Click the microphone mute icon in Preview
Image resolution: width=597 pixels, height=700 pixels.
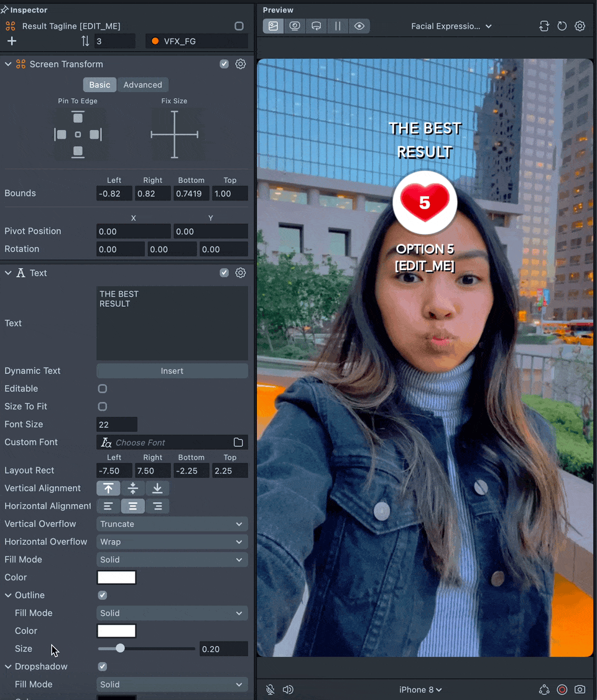point(271,689)
